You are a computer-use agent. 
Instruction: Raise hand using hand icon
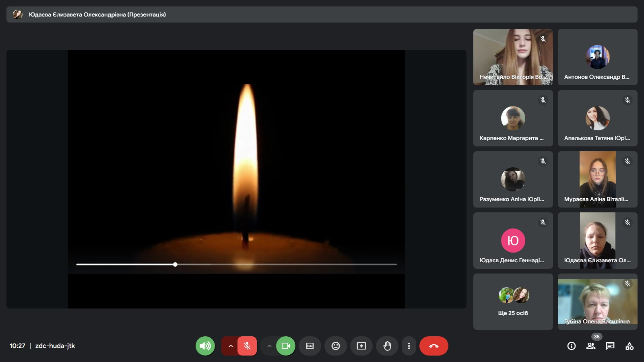coord(387,346)
